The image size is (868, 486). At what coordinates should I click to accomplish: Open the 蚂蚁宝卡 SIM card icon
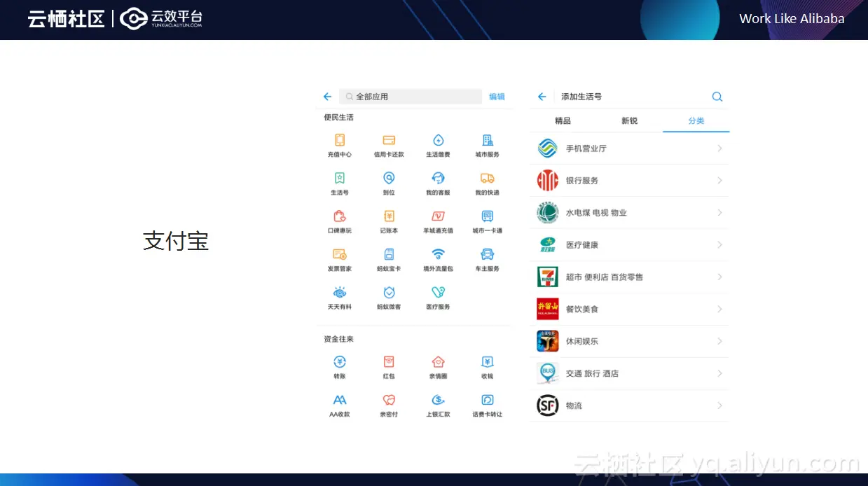pos(389,254)
